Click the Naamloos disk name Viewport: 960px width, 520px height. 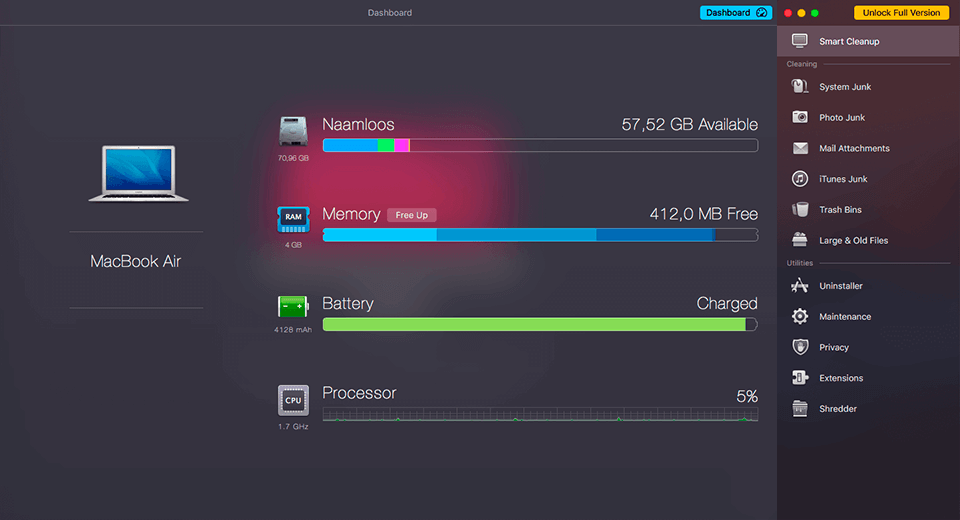pyautogui.click(x=358, y=124)
